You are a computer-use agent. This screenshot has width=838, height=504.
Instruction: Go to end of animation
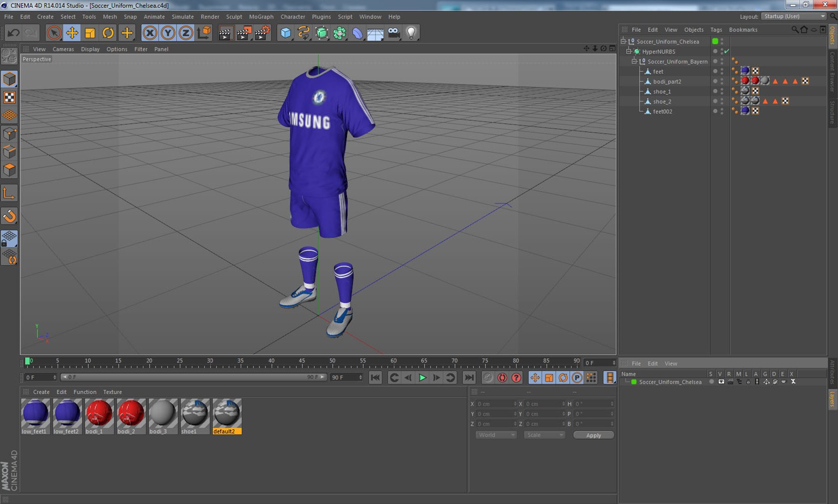pyautogui.click(x=469, y=378)
